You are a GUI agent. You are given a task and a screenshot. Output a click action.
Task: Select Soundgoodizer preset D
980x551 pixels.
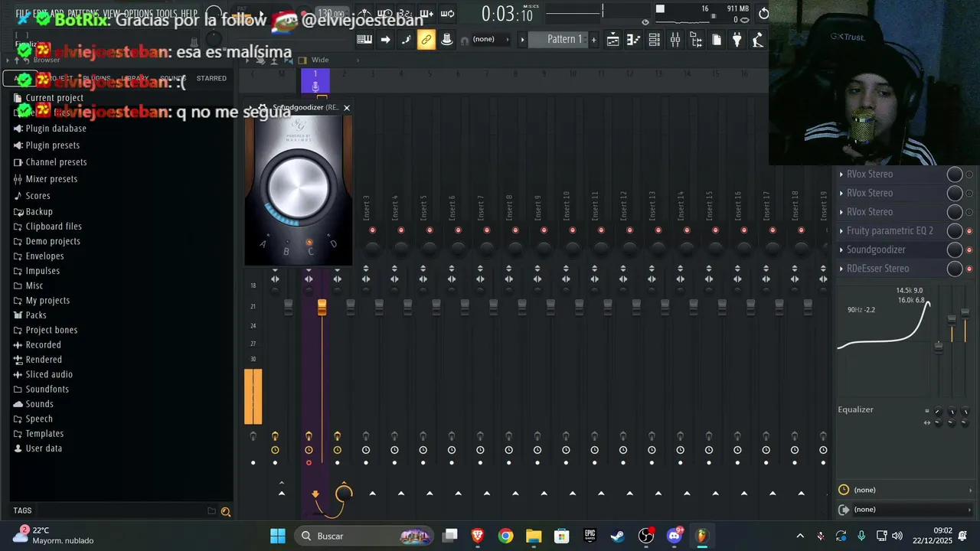(x=333, y=244)
